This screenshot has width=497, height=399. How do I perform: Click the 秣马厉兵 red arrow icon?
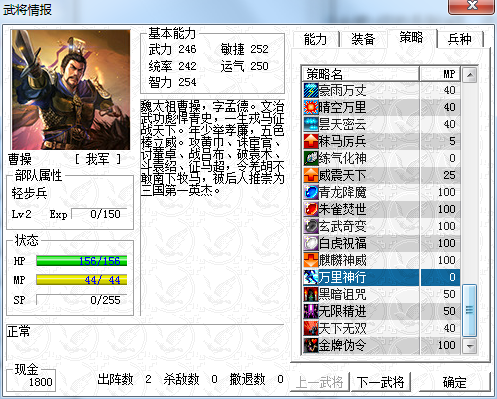click(x=311, y=141)
